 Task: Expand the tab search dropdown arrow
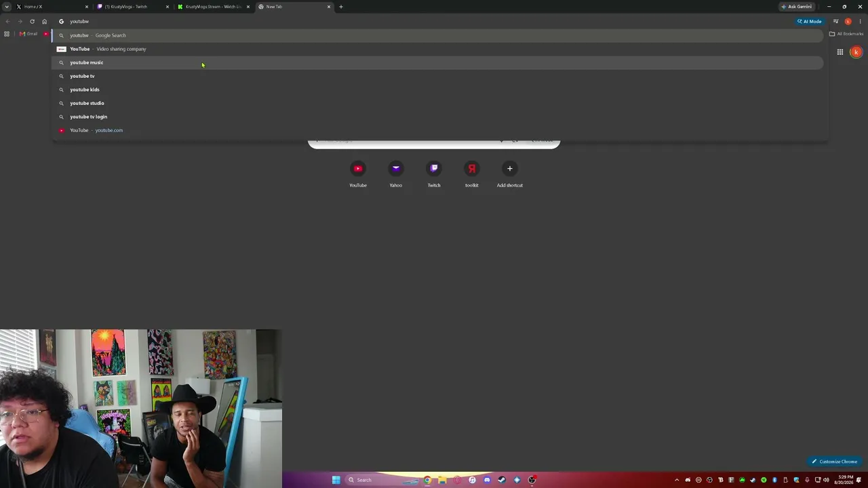point(7,7)
